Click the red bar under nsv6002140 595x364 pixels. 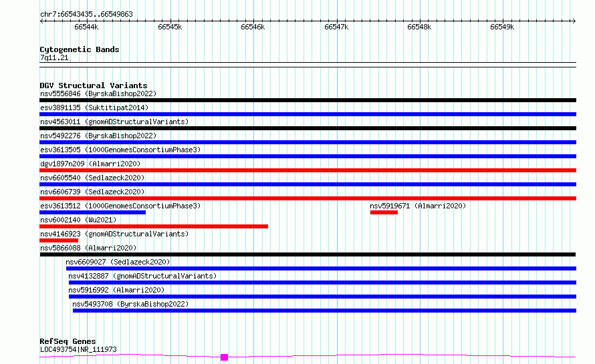[154, 226]
